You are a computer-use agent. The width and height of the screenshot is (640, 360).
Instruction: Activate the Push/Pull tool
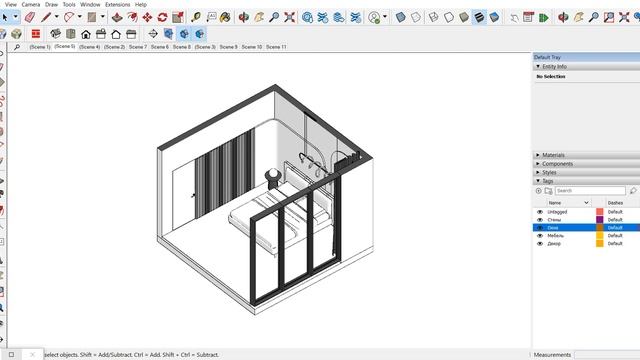(117, 17)
